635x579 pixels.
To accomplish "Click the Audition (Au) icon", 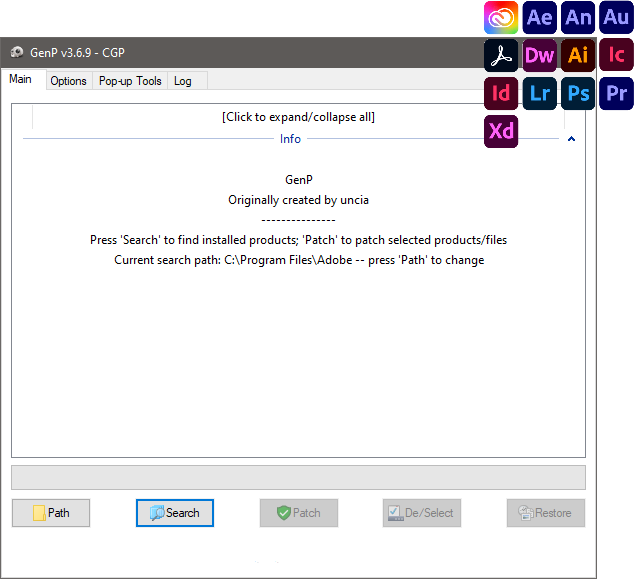I will [616, 17].
